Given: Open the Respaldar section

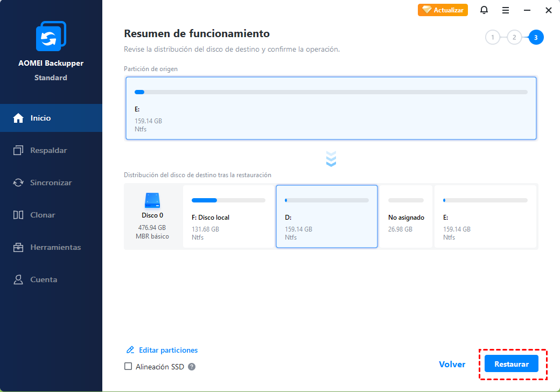Looking at the screenshot, I should (48, 150).
